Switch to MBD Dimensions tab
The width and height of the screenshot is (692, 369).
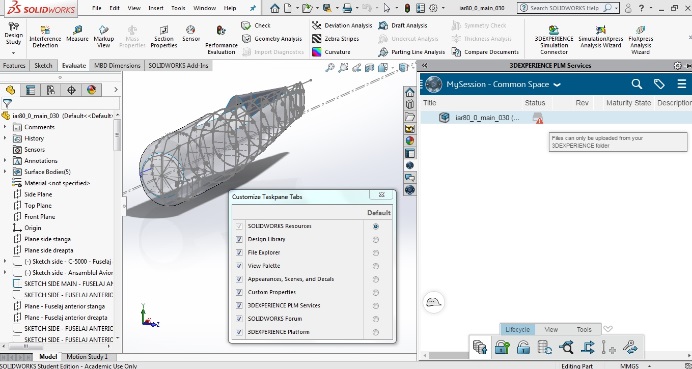(x=117, y=65)
